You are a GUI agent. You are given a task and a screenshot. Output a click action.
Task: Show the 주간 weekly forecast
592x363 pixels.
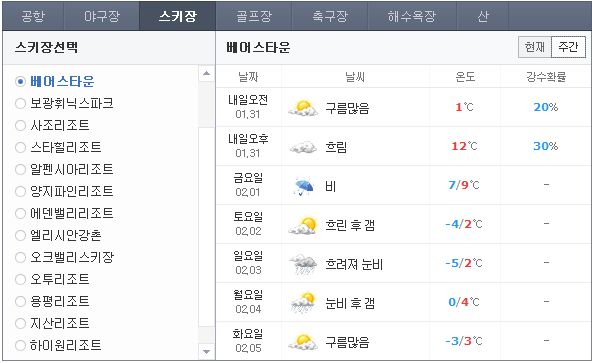(568, 47)
